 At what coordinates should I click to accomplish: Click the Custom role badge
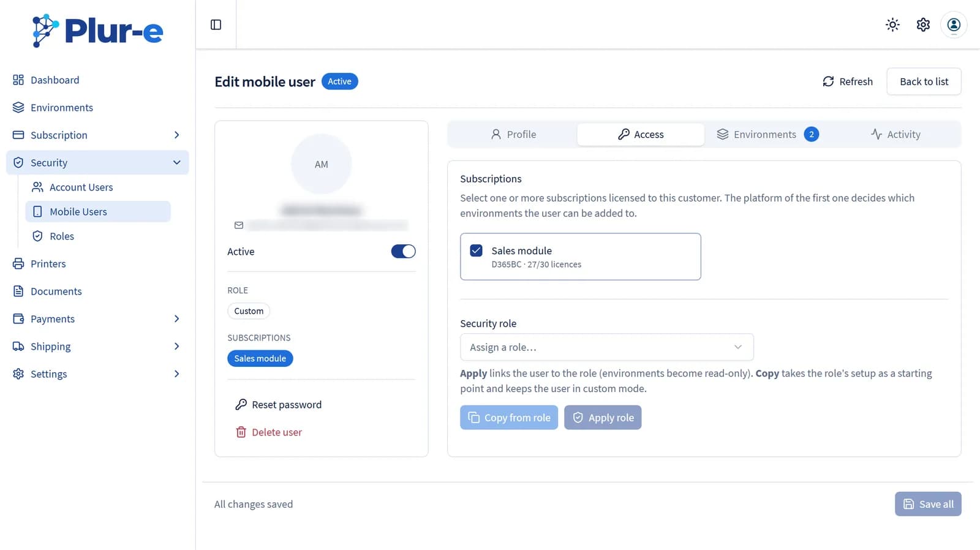pos(249,311)
